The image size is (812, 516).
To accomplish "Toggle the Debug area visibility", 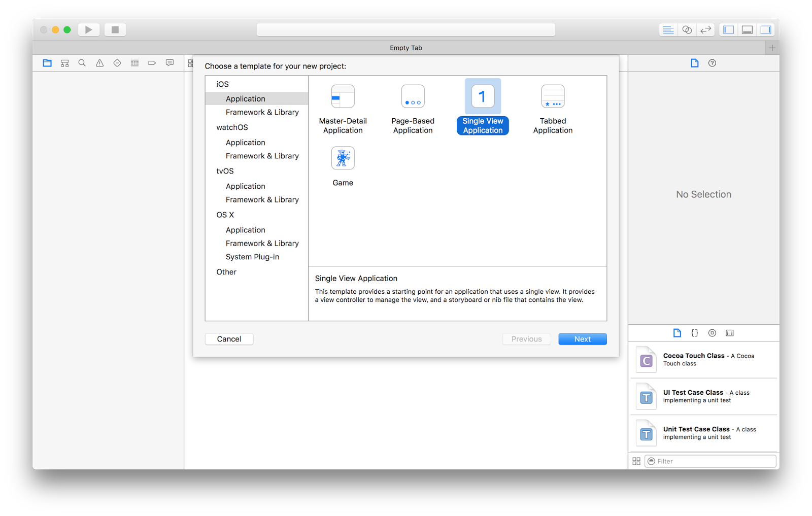I will [x=747, y=30].
